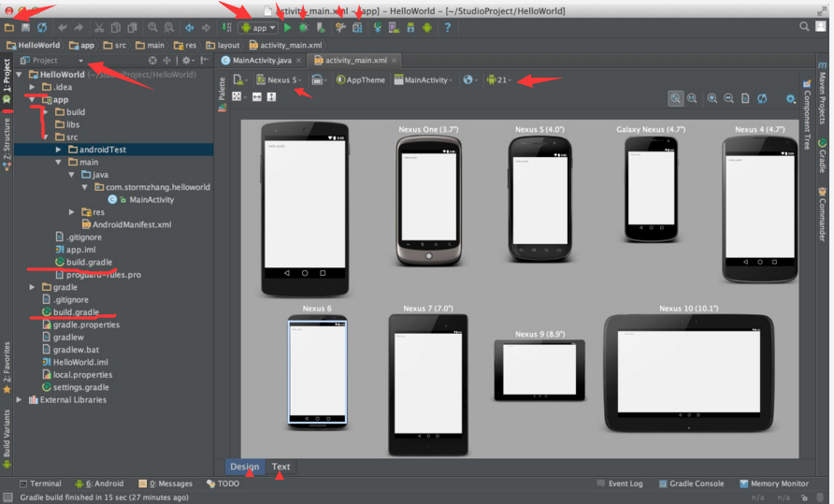Expand the res folder
This screenshot has height=504, width=834.
click(72, 212)
